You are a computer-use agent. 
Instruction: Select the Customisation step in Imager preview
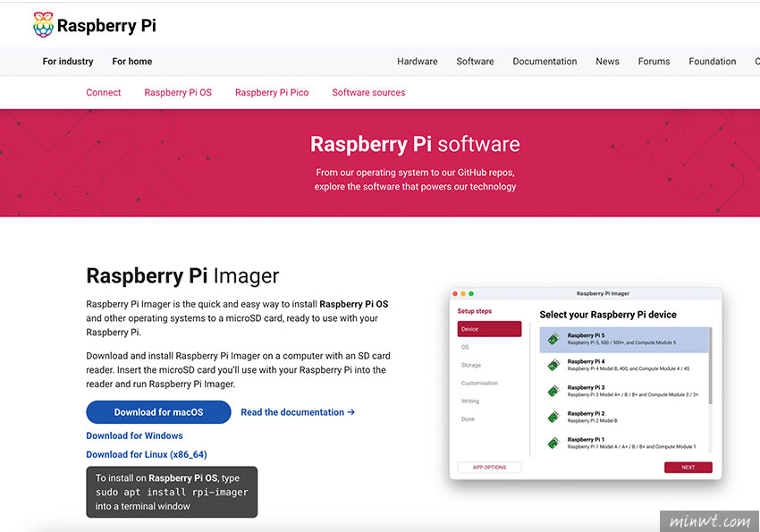tap(479, 384)
